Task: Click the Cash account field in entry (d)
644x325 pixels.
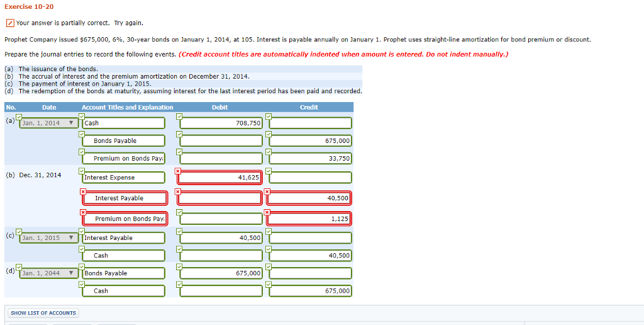Action: [124, 291]
